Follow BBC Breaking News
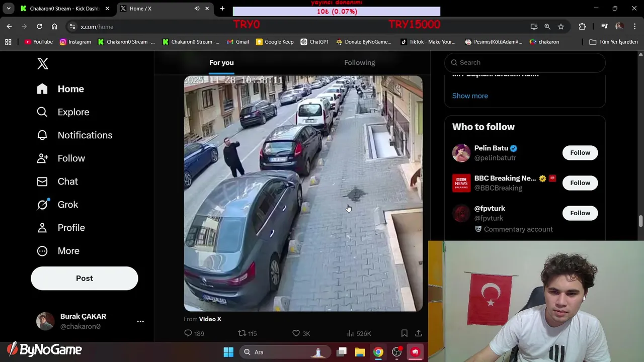The image size is (644, 362). [x=580, y=183]
